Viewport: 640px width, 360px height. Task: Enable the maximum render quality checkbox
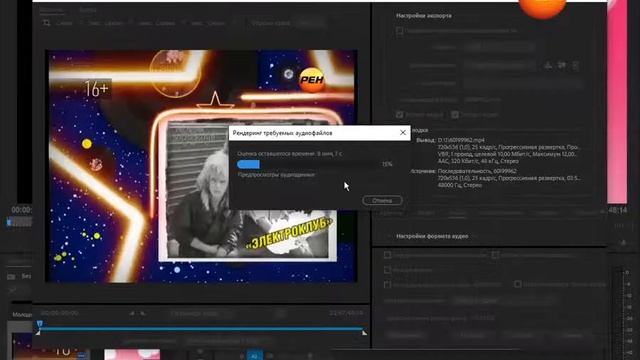click(387, 255)
